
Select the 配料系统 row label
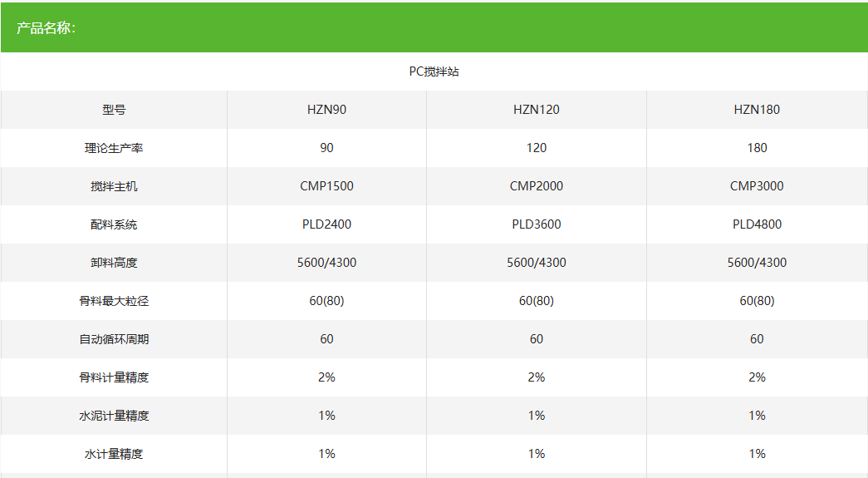click(114, 224)
